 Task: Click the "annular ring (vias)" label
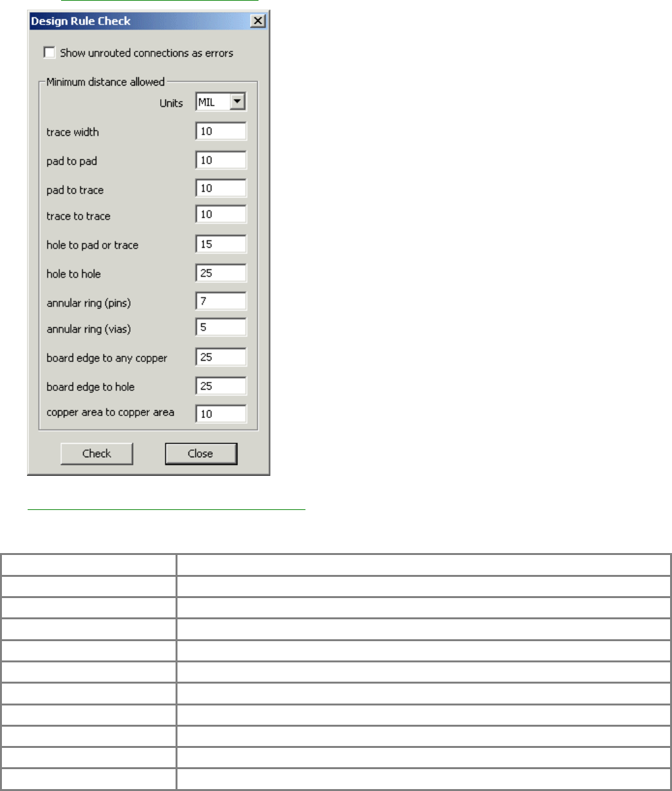click(88, 329)
